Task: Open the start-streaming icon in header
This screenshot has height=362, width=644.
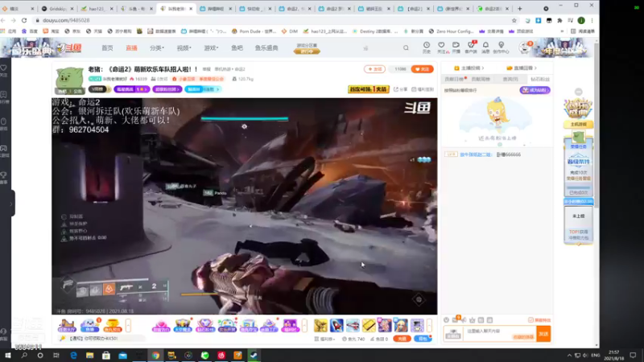Action: click(x=456, y=47)
